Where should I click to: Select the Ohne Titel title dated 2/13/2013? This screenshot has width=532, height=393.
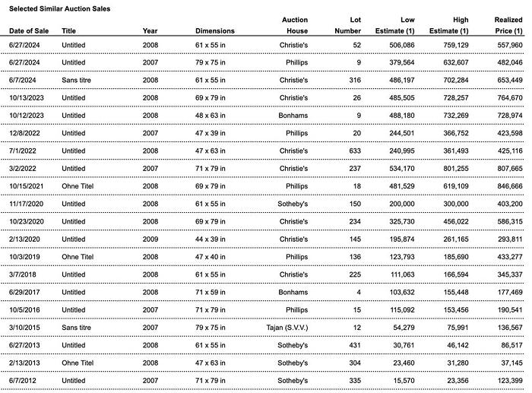[78, 363]
